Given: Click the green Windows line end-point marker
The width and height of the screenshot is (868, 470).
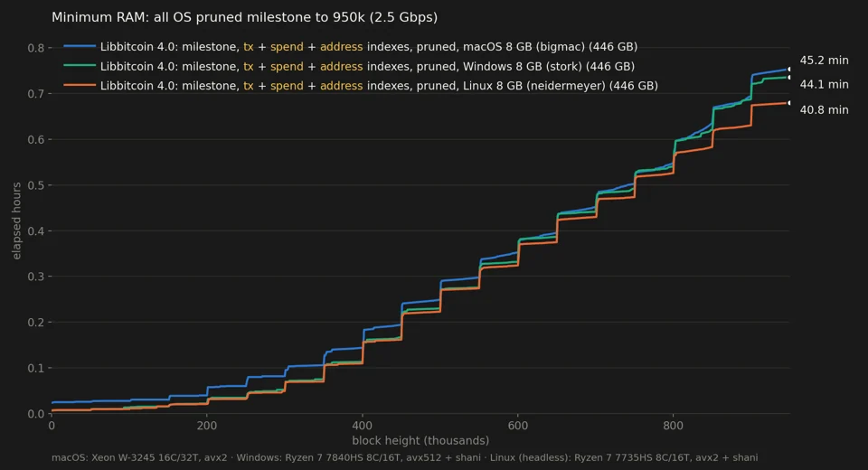Looking at the screenshot, I should [x=788, y=77].
